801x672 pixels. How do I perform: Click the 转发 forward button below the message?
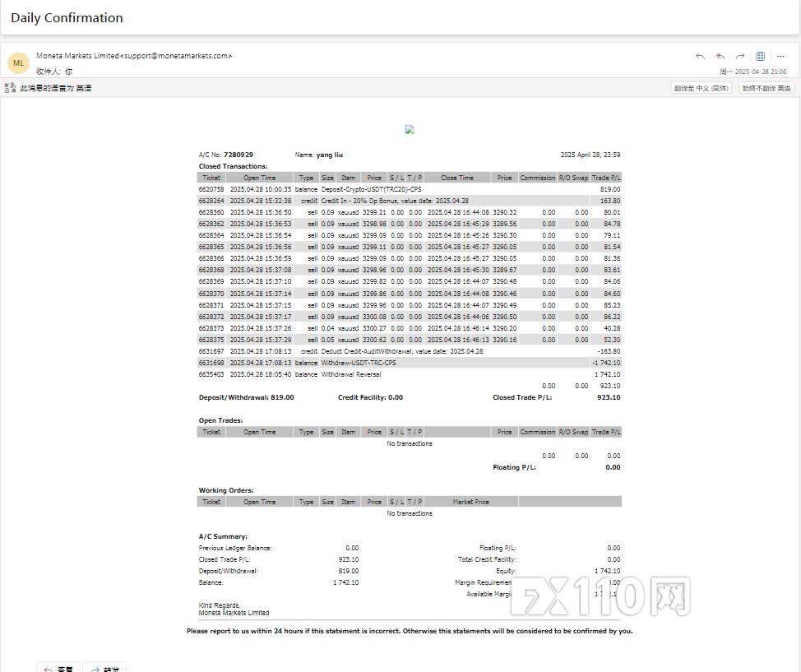tap(104, 668)
